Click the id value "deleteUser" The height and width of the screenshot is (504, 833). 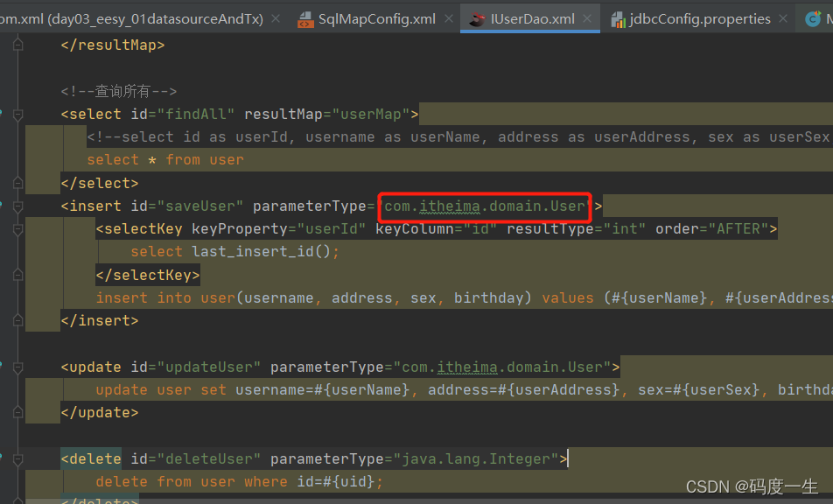(208, 458)
